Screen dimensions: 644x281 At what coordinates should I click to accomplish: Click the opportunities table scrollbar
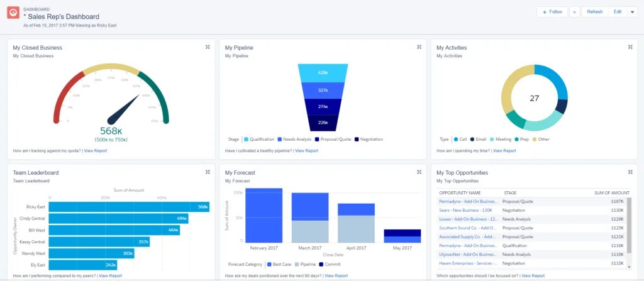coord(629,226)
